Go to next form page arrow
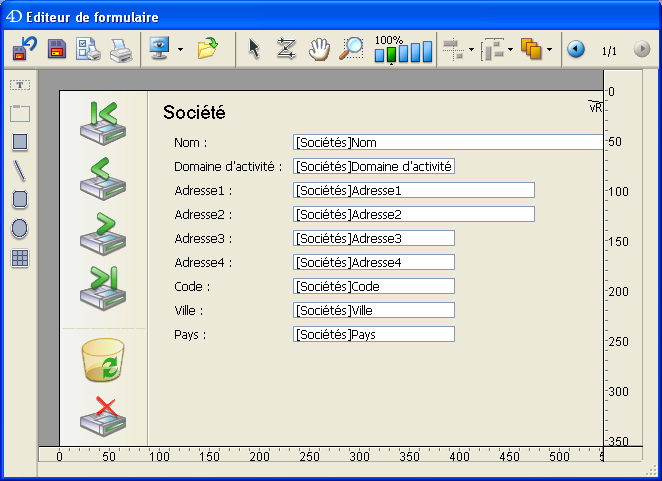Viewport: 662px width, 481px height. click(x=641, y=48)
